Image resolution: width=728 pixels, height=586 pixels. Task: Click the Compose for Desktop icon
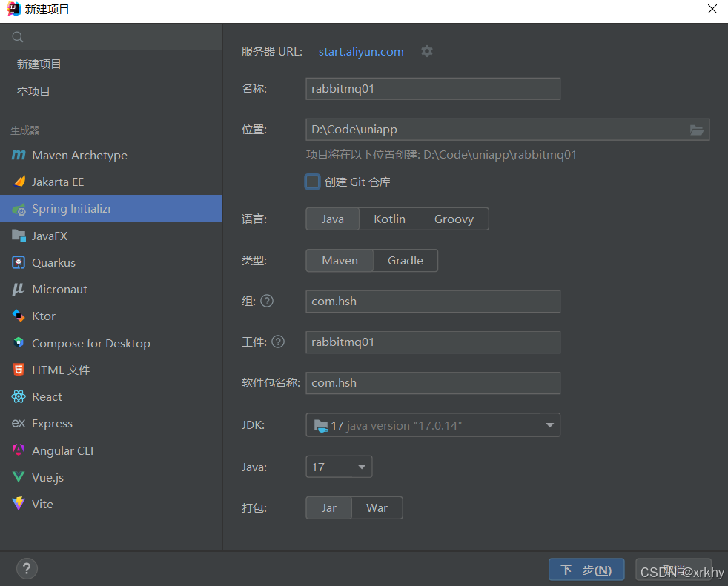pyautogui.click(x=19, y=343)
